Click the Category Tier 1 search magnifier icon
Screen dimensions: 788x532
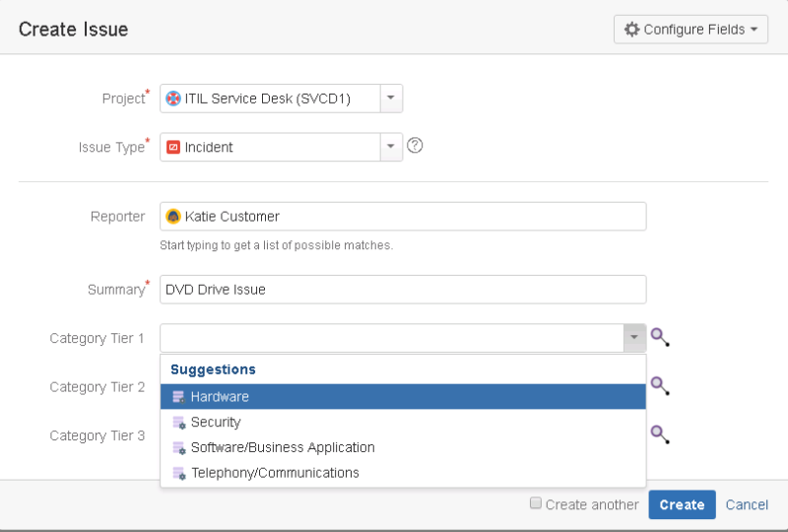pos(660,338)
